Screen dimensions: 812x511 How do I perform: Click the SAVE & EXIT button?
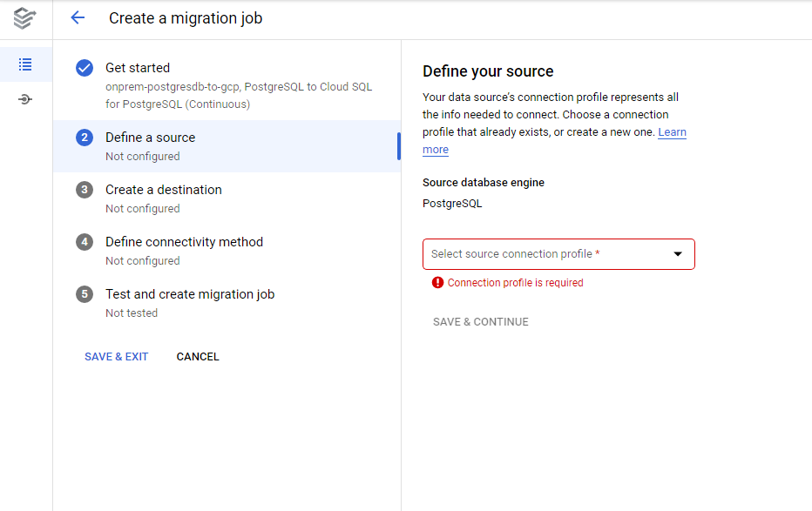116,356
